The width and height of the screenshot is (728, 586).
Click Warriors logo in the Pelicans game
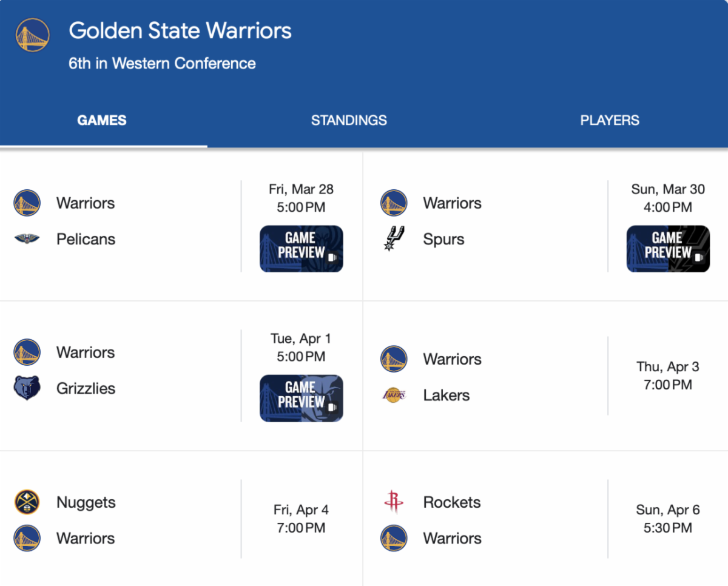(x=27, y=203)
